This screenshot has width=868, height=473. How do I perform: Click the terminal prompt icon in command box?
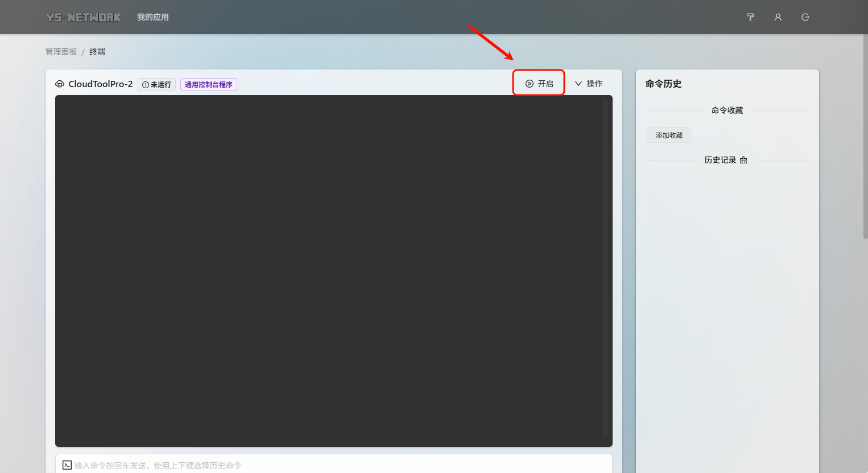[67, 465]
